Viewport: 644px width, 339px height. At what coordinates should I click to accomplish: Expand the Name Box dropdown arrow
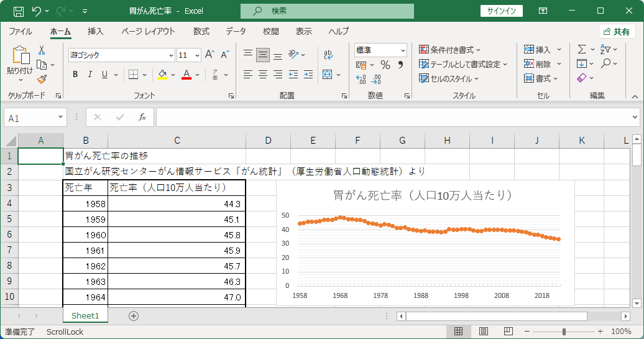tap(60, 117)
